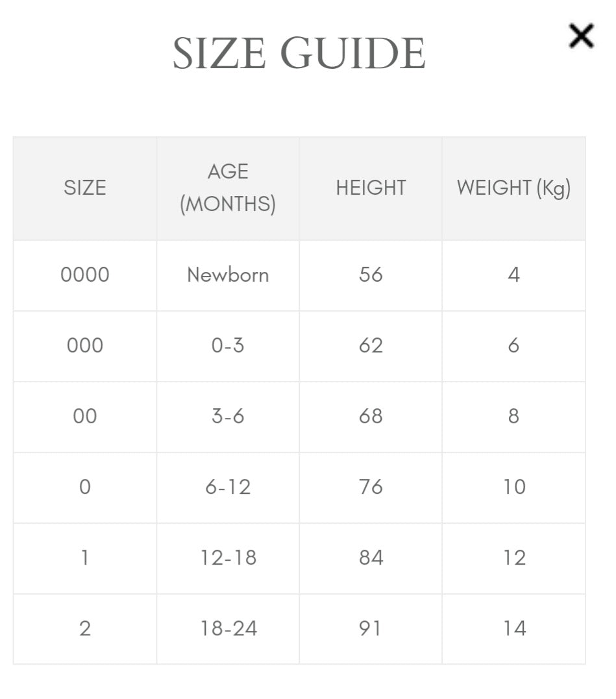616x699 pixels.
Task: Click the HEIGHT column header
Action: (x=371, y=188)
